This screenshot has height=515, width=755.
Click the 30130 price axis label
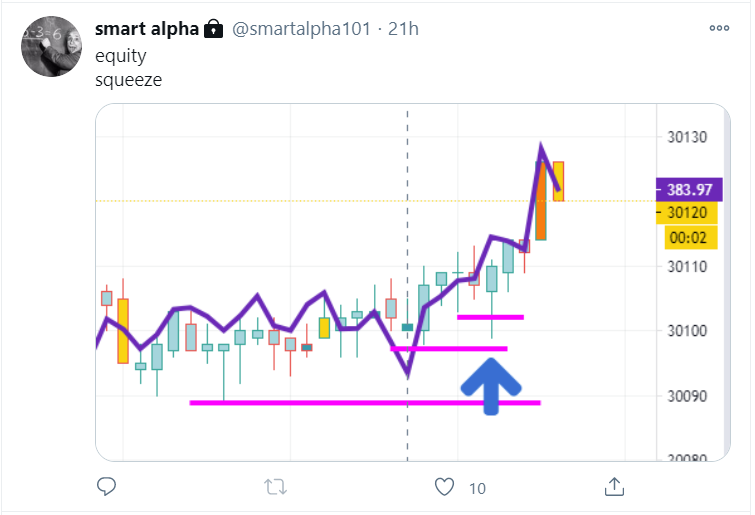click(x=687, y=138)
